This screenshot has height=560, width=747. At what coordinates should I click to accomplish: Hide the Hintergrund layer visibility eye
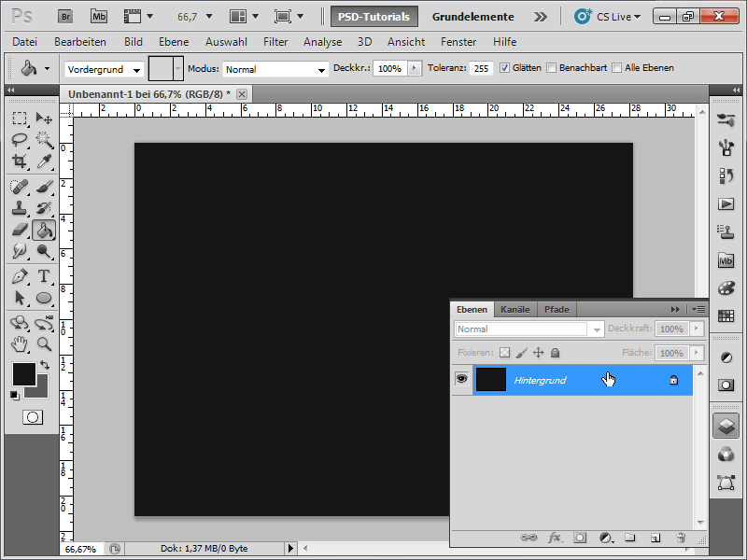point(461,380)
